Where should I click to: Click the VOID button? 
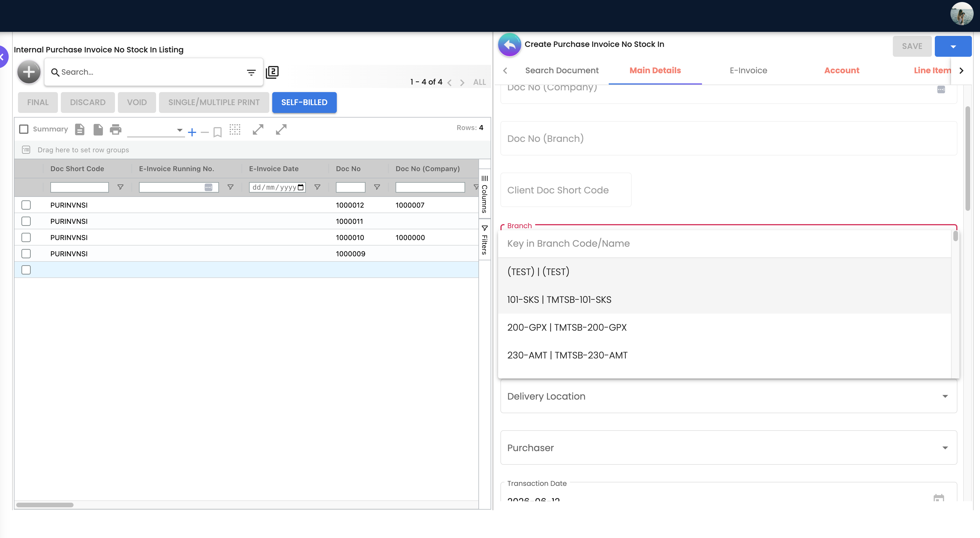point(137,102)
